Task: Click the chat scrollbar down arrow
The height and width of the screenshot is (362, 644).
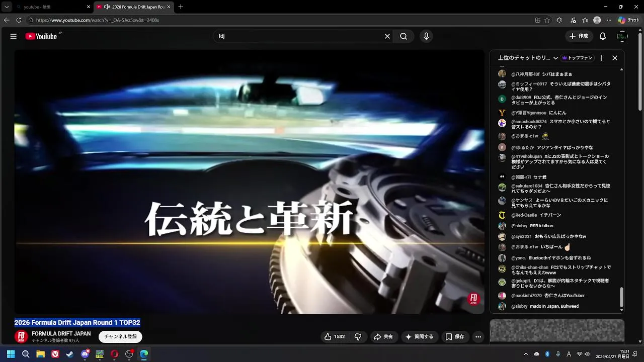Action: point(621,310)
